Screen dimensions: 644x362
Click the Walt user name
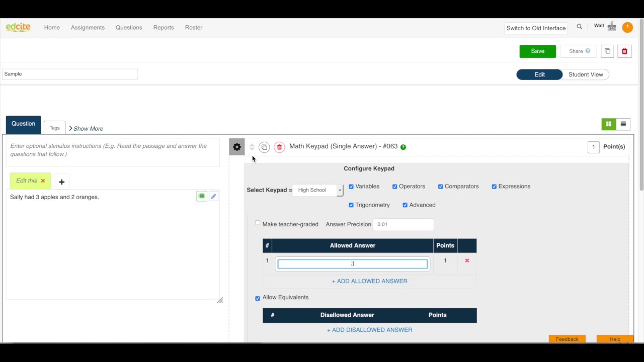click(x=599, y=26)
